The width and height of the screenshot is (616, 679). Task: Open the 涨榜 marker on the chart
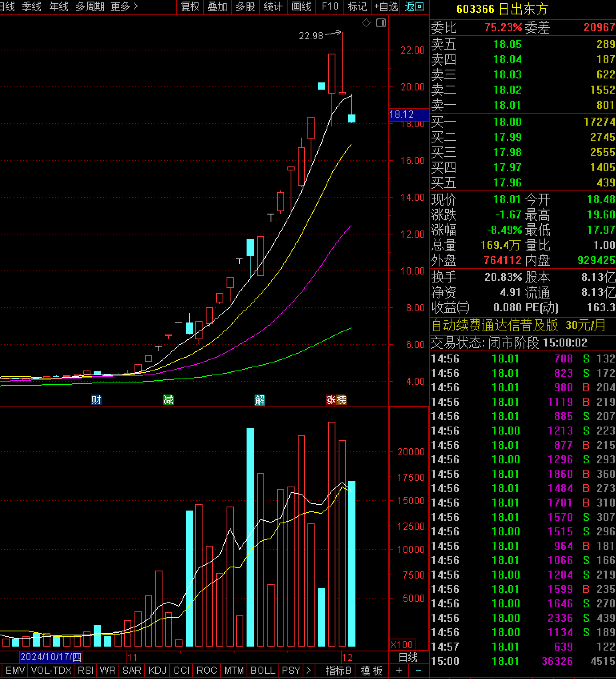click(x=336, y=400)
